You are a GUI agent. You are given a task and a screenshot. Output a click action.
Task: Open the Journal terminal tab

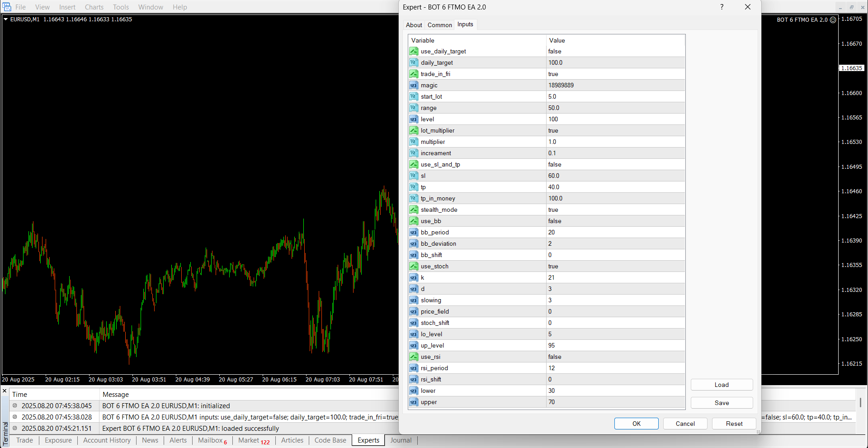(401, 440)
